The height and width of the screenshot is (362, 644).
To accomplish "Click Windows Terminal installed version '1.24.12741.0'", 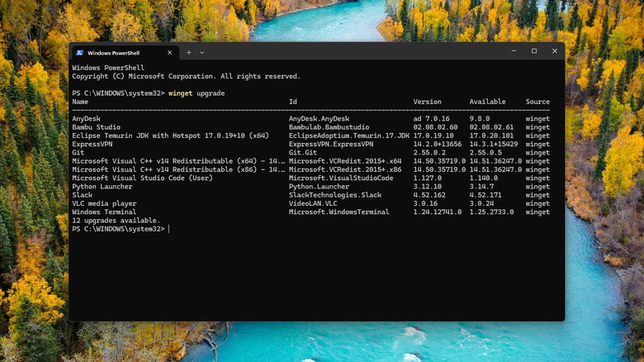I will (438, 212).
